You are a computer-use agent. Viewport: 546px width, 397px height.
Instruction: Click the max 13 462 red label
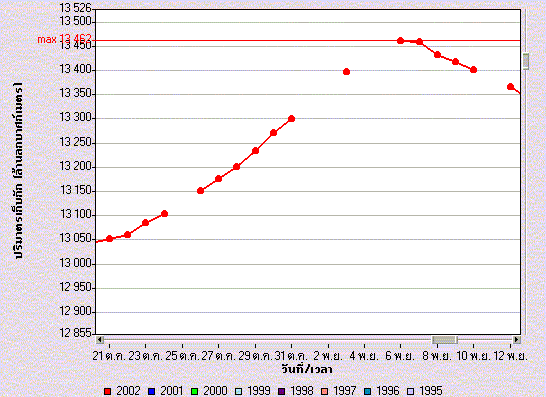point(64,39)
